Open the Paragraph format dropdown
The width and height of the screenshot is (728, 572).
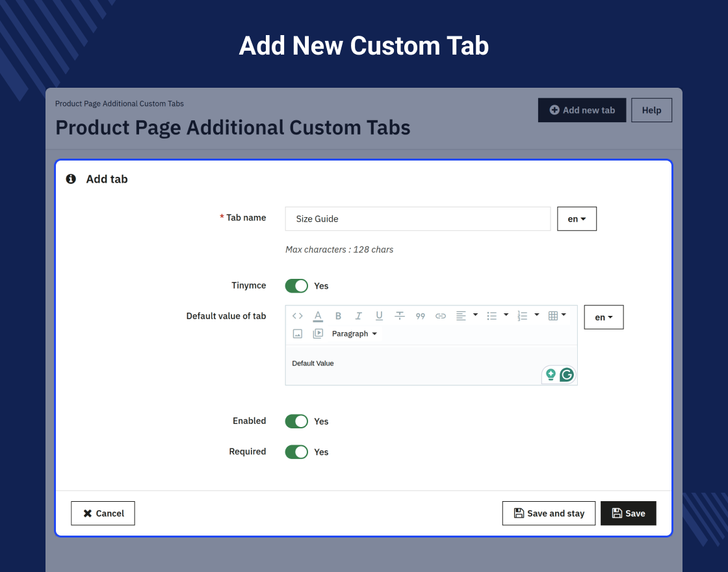pos(355,334)
